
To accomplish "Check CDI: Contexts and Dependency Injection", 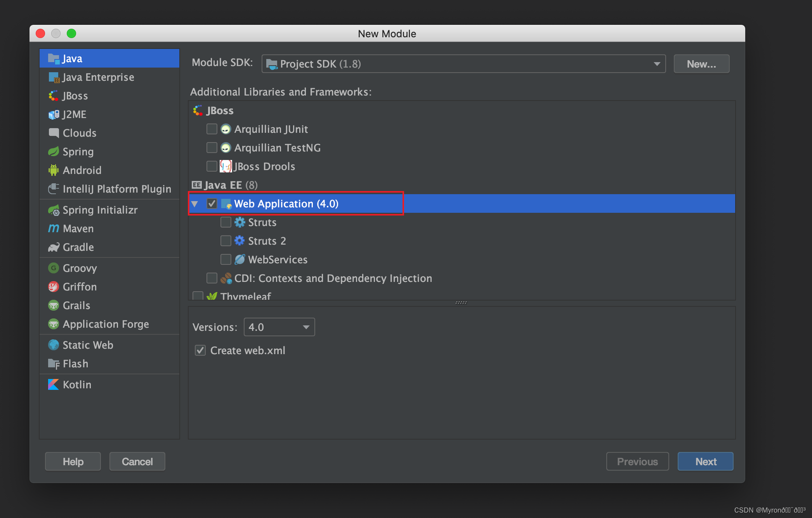I will tap(212, 278).
